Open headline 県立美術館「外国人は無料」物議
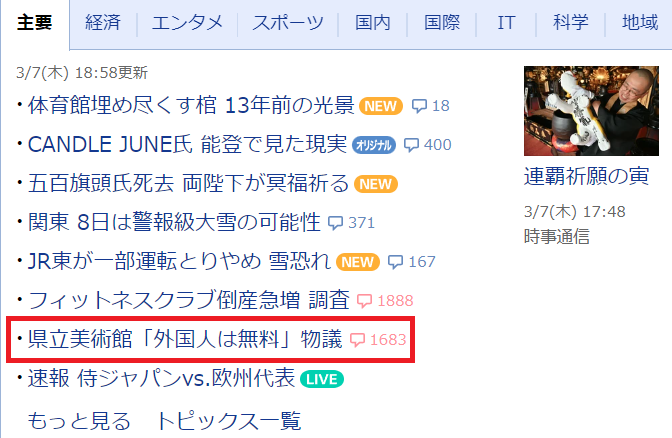The image size is (672, 438). tap(185, 339)
